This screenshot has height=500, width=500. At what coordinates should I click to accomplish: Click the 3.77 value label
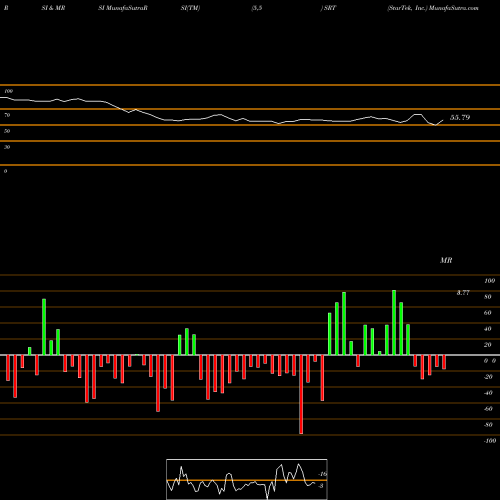click(x=463, y=293)
